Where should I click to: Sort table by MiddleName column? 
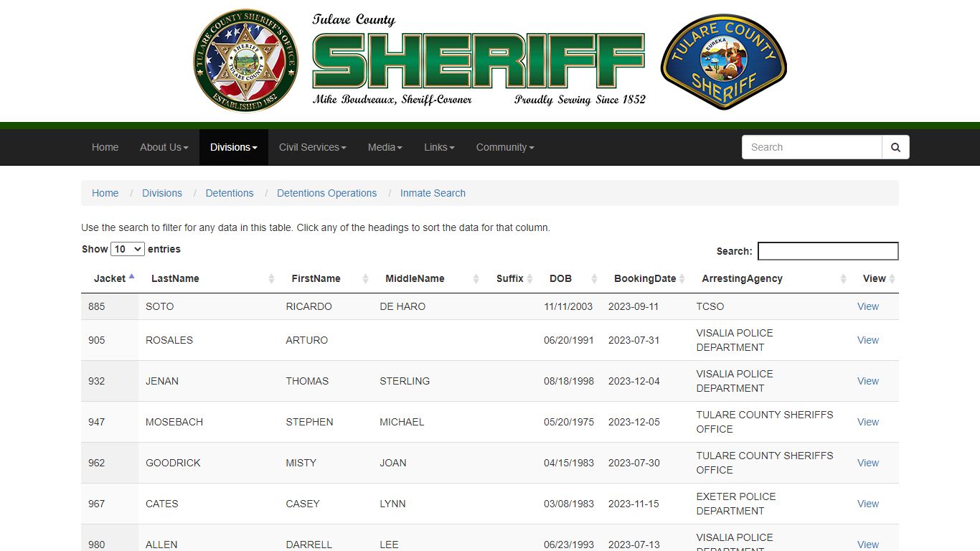tap(428, 278)
